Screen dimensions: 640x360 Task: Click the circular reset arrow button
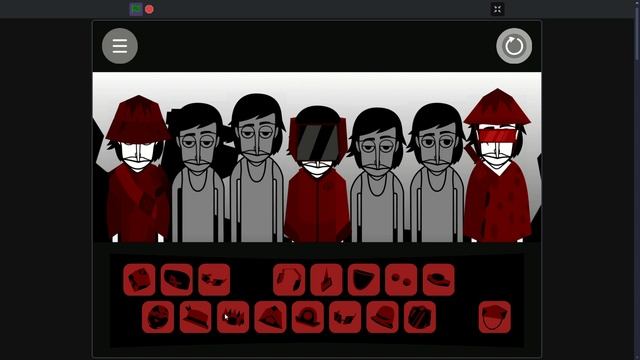[514, 46]
